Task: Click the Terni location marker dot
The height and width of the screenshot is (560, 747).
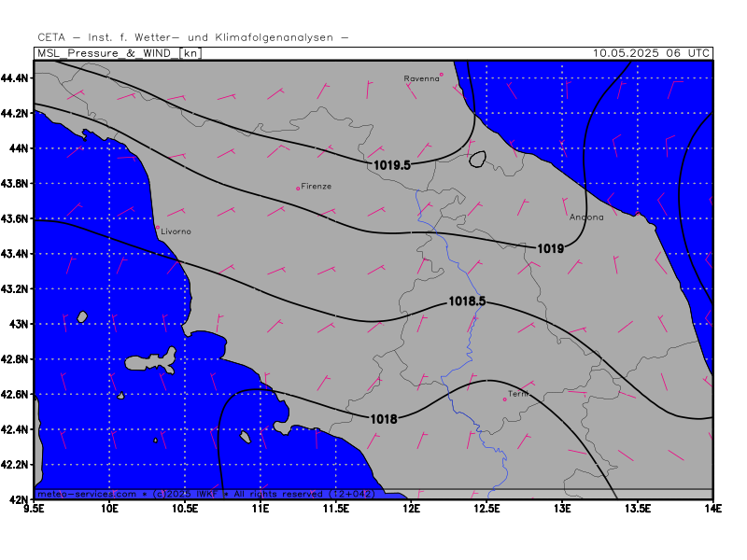Action: [505, 399]
